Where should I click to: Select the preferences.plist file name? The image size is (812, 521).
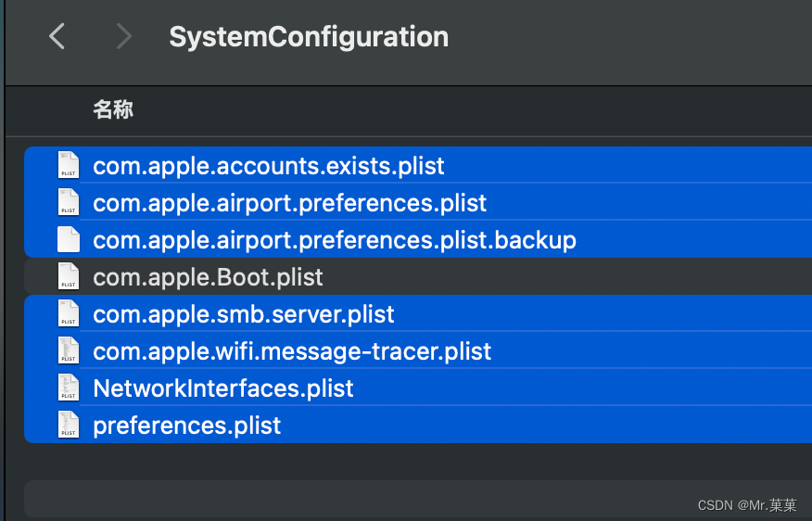187,426
